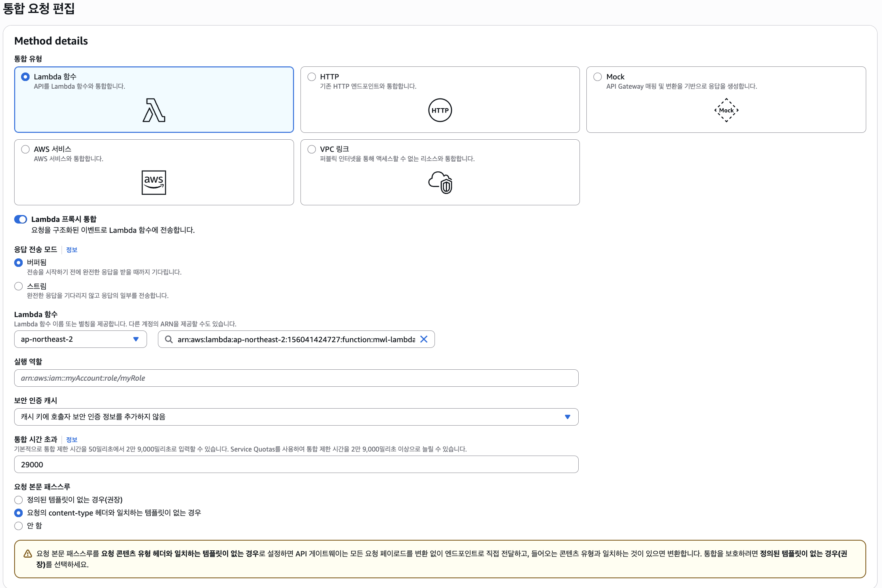Image resolution: width=882 pixels, height=588 pixels.
Task: Click the warning triangle icon in alert
Action: coord(28,554)
